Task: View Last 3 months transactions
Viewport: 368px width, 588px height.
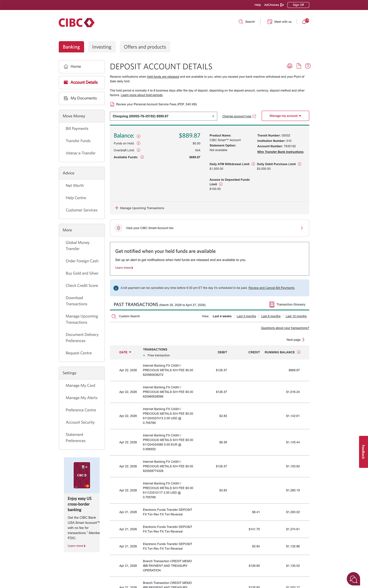Action: 246,316
